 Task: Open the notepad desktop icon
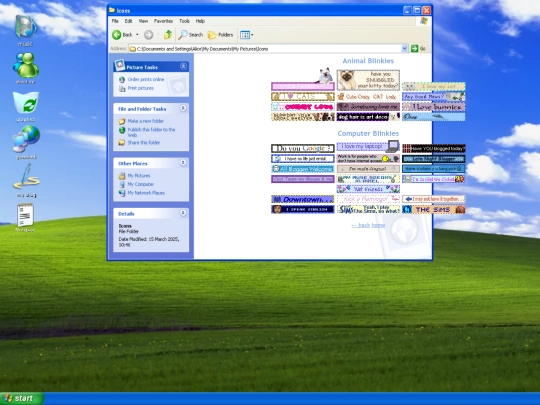(25, 217)
